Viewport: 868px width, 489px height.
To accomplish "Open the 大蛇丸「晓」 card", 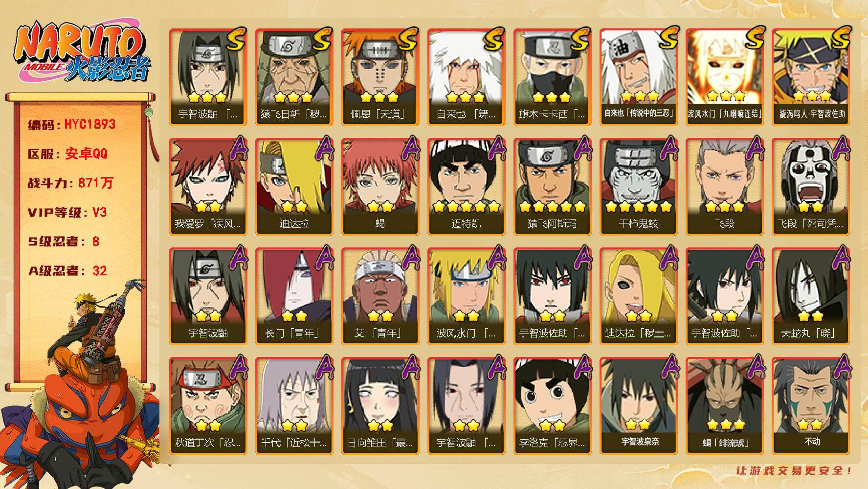I will click(x=810, y=296).
